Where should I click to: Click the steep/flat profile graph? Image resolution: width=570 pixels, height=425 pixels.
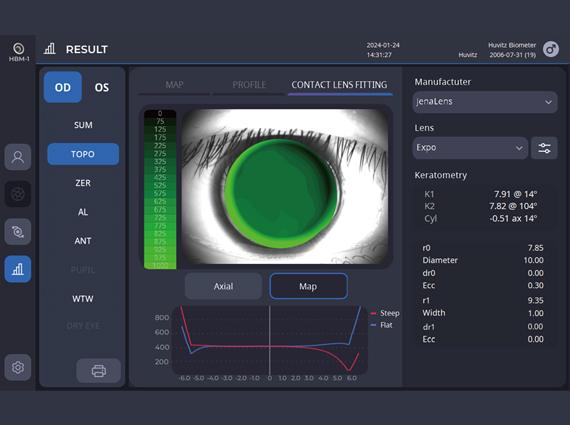270,340
